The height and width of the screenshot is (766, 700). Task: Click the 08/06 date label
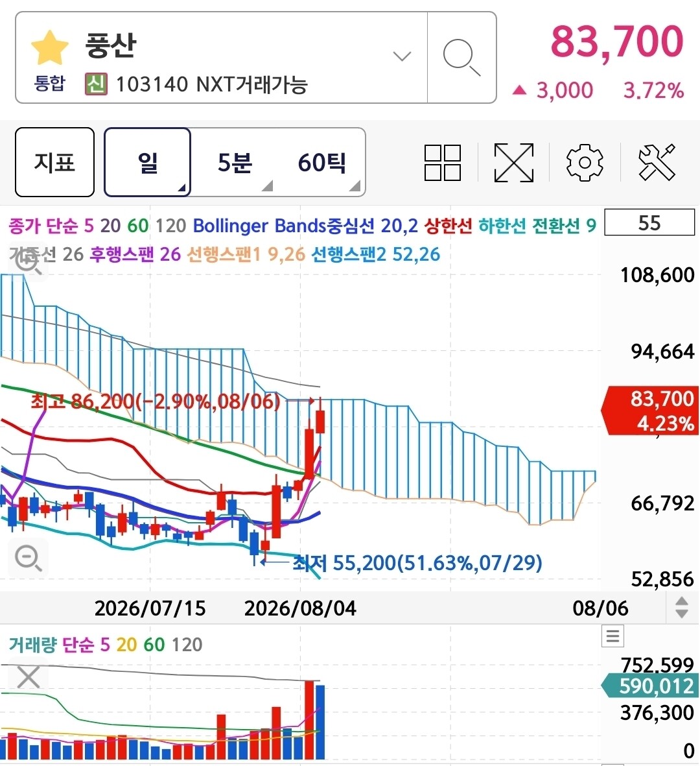tap(600, 608)
